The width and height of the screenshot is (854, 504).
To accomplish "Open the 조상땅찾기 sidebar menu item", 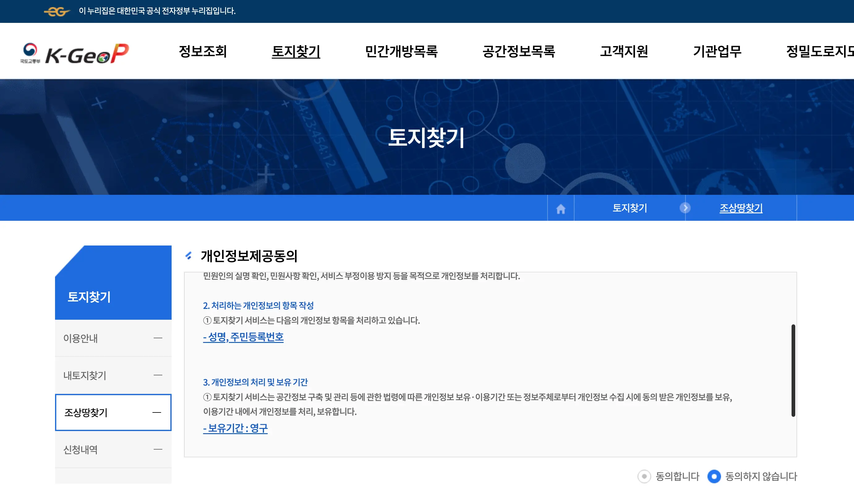I will (113, 412).
